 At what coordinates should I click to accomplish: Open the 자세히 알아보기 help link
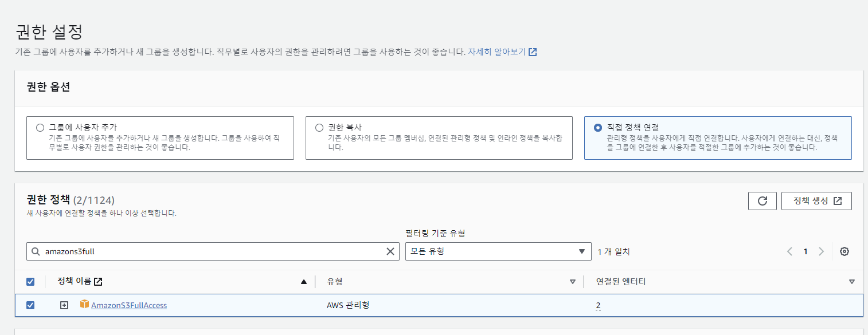tap(502, 52)
